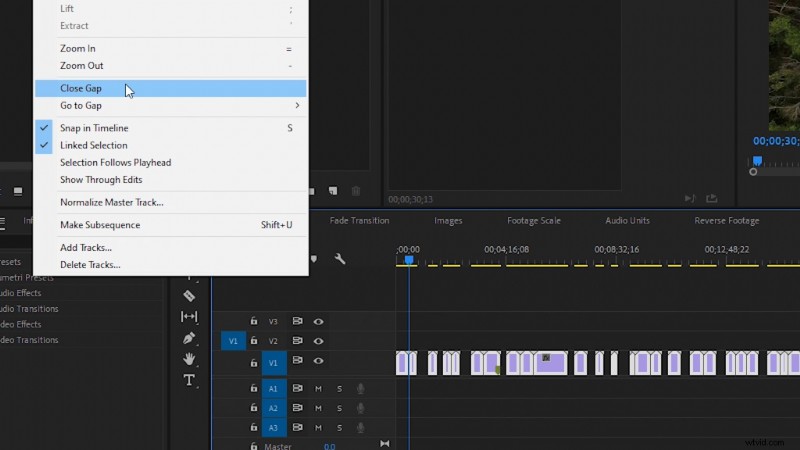Click Master track volume value 0.0
The image size is (800, 450).
point(330,446)
